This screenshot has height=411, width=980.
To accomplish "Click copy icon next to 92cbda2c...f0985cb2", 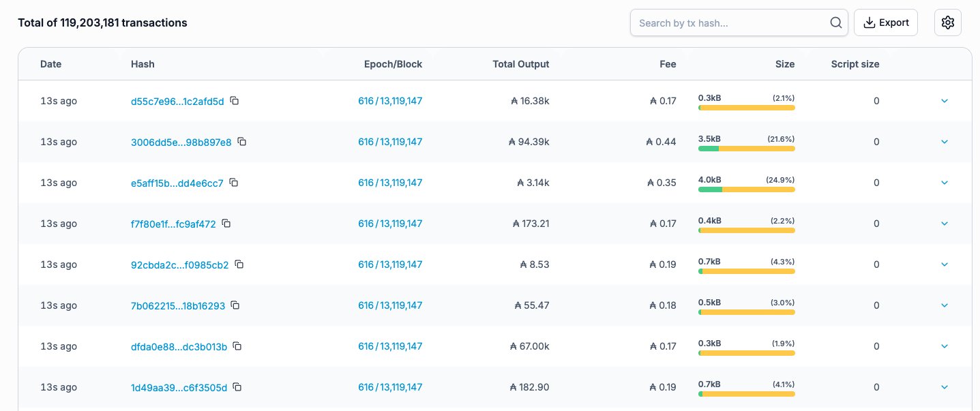I will (239, 264).
